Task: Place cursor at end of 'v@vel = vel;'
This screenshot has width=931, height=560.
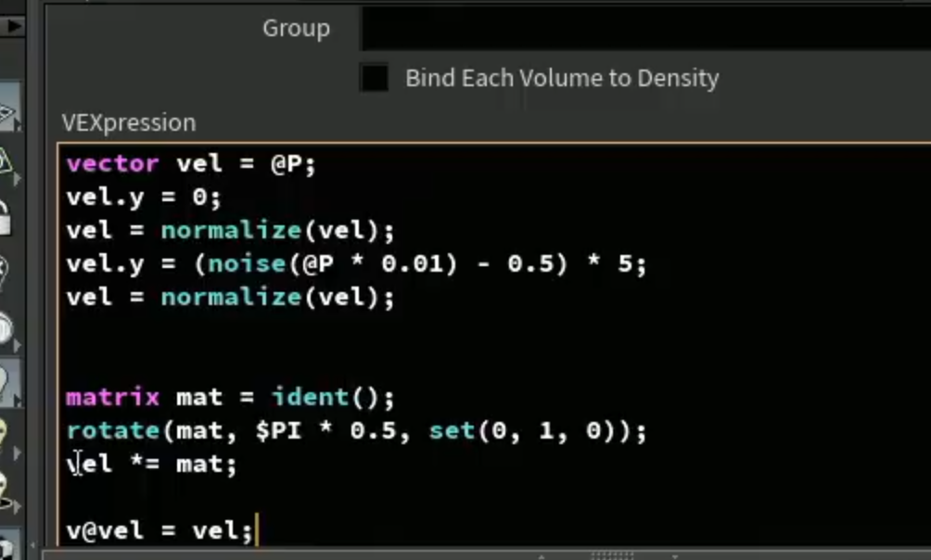Action: click(x=255, y=530)
